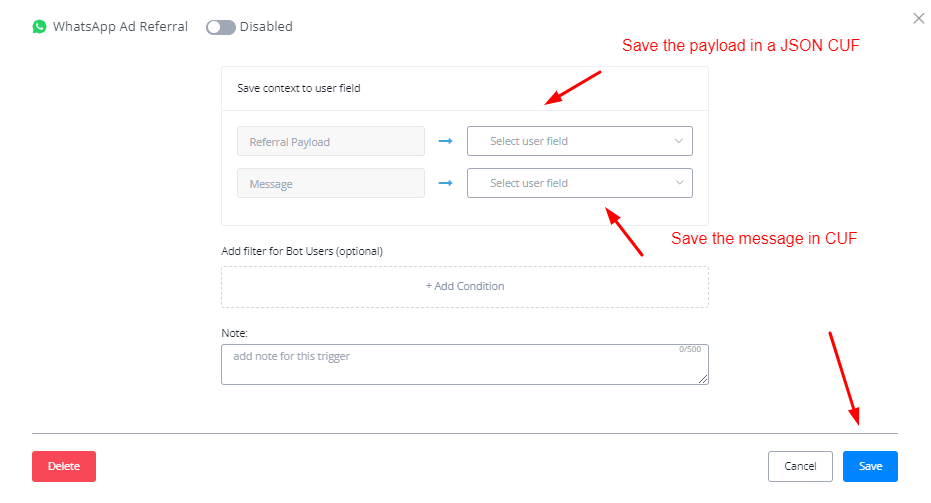Click the WhatsApp Ad Referral title
The width and height of the screenshot is (931, 503).
[x=120, y=27]
